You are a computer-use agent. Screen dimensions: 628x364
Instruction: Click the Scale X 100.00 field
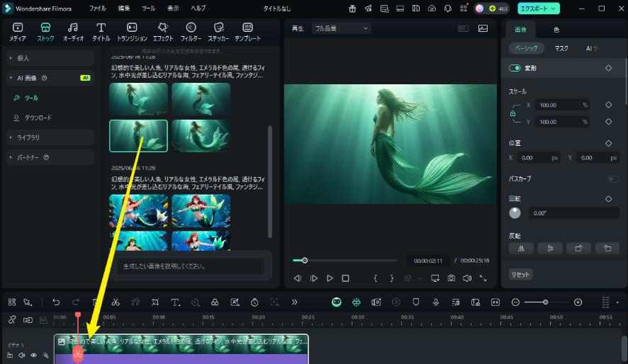[x=562, y=106]
